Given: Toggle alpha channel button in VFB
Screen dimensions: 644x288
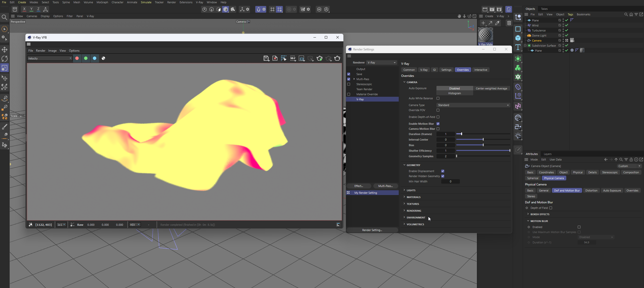Looking at the screenshot, I should pyautogui.click(x=103, y=58).
